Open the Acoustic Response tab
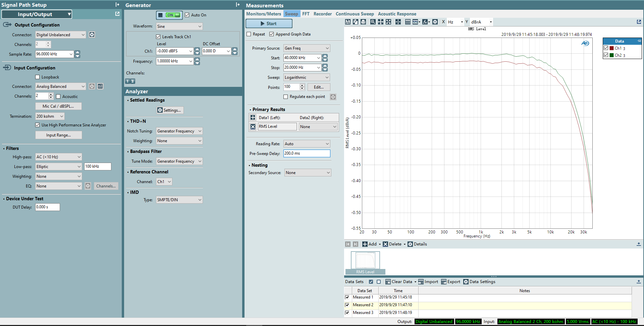 397,14
